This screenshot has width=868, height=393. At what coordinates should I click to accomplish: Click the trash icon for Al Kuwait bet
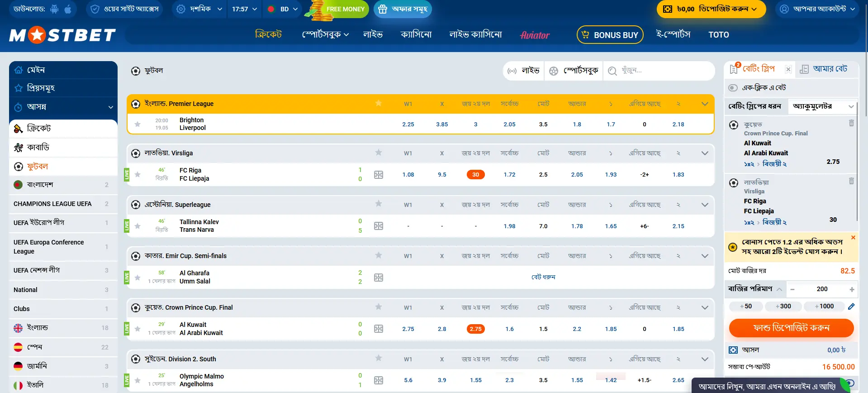851,123
